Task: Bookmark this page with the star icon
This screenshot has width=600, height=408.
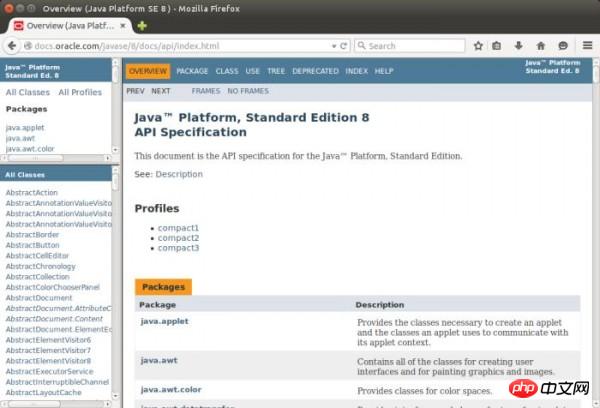Action: point(478,46)
